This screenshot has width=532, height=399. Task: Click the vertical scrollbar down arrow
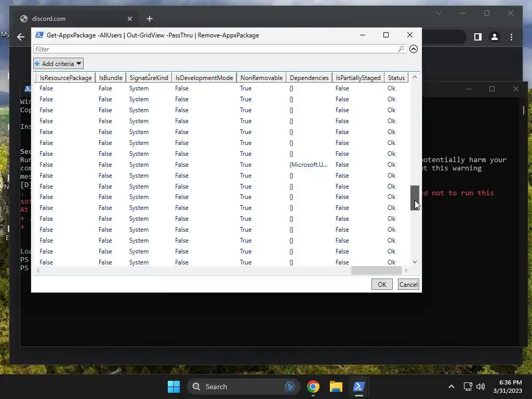pyautogui.click(x=415, y=262)
